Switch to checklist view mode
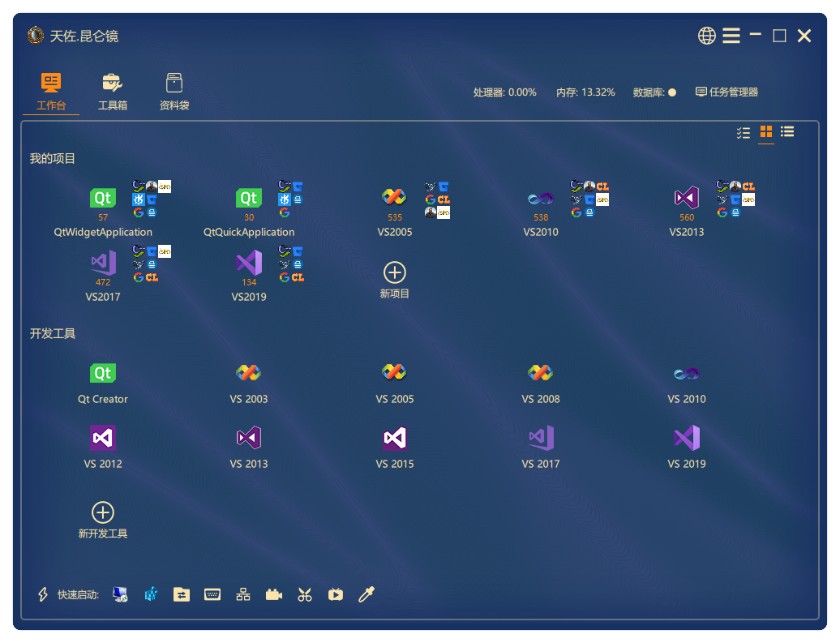840x643 pixels. tap(743, 132)
